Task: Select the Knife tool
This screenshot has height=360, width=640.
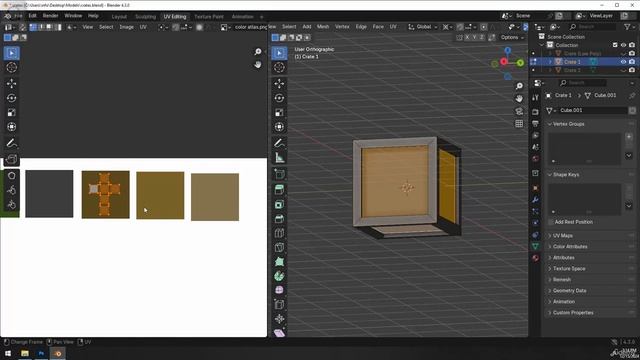Action: [x=279, y=247]
